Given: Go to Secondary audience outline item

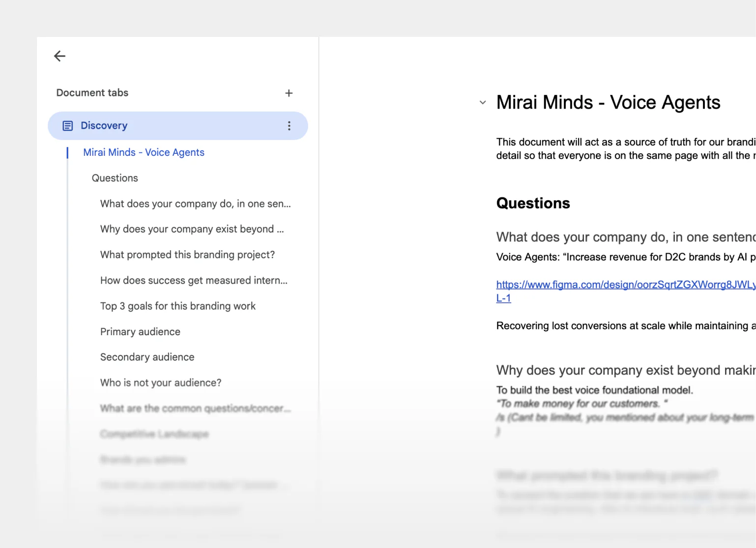Looking at the screenshot, I should [147, 357].
